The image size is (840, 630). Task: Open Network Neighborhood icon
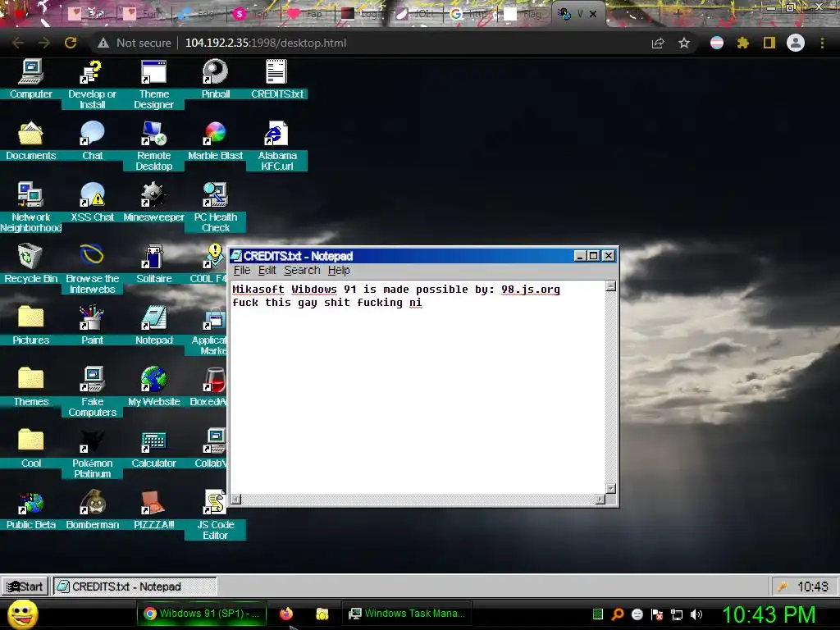tap(30, 208)
